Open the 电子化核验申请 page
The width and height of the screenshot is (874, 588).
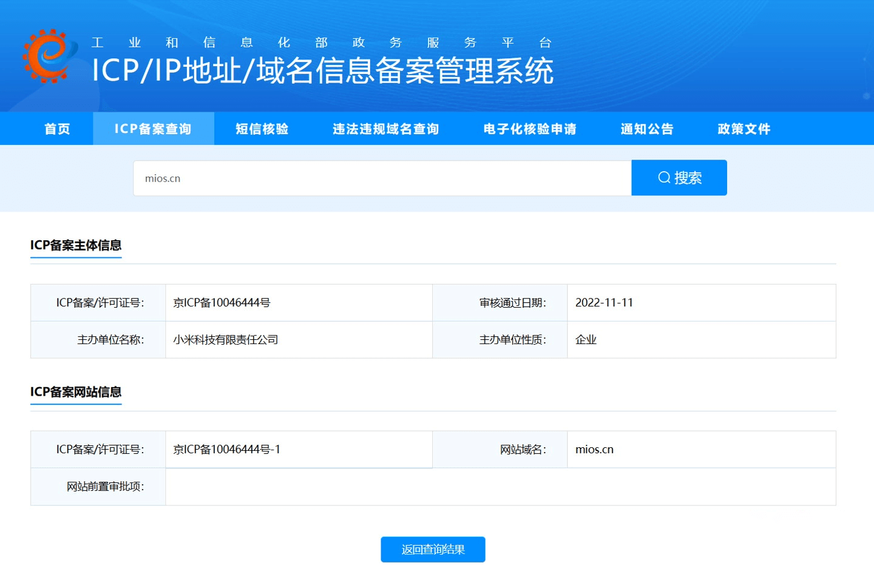pyautogui.click(x=529, y=128)
